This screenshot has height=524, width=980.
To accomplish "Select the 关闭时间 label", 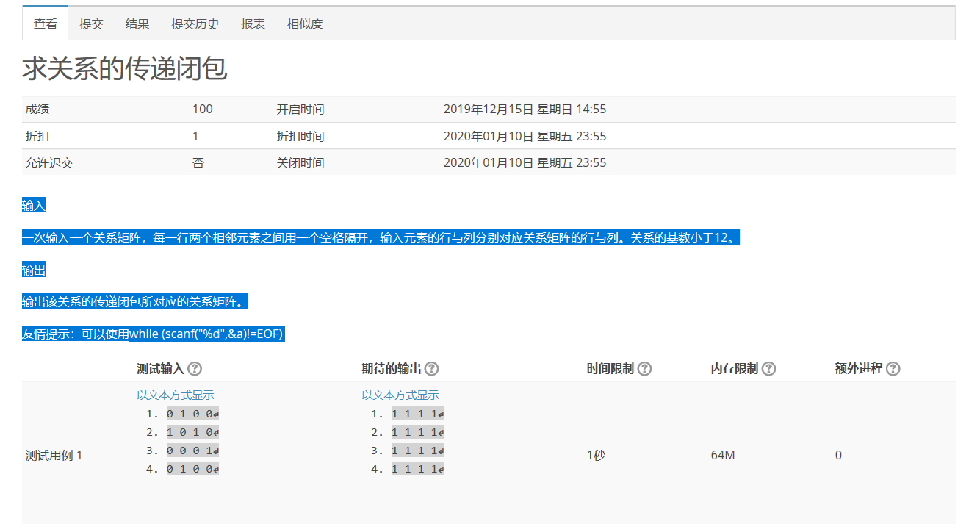I will tap(300, 162).
